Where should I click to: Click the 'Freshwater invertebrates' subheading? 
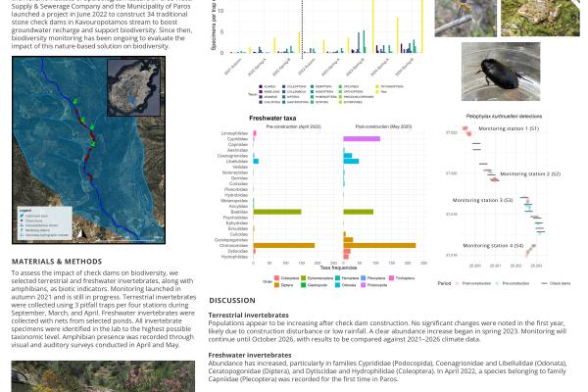250,355
